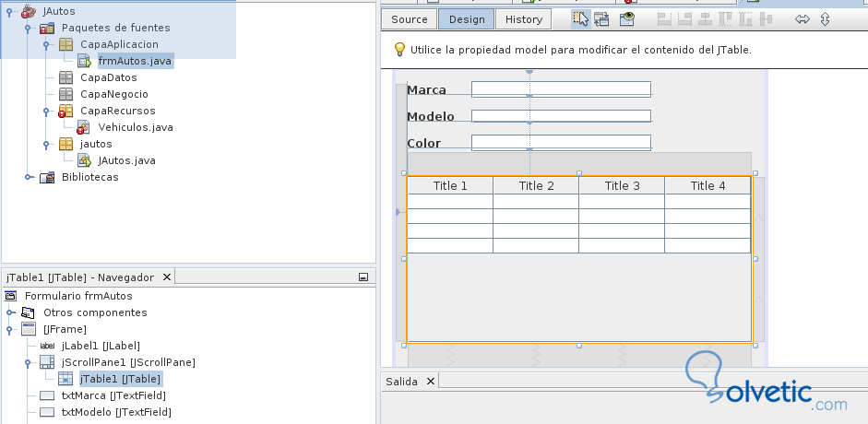The width and height of the screenshot is (868, 424).
Task: Expand the Bibliotecas node
Action: 28,177
